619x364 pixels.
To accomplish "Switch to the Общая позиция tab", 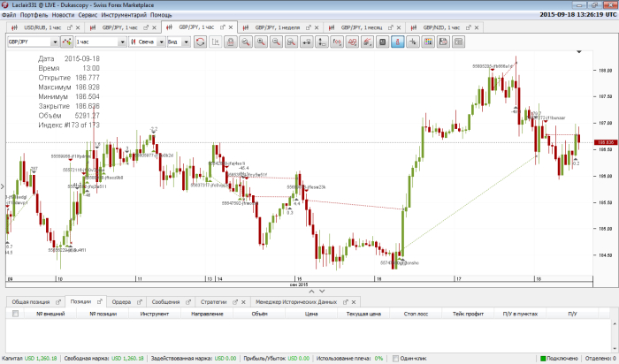I will 30,302.
